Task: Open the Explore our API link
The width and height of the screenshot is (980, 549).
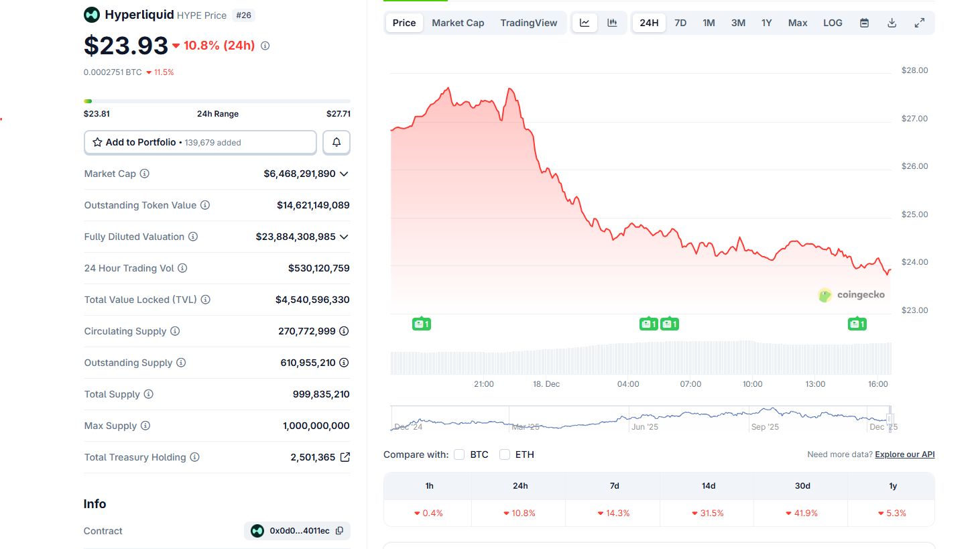Action: (x=905, y=454)
